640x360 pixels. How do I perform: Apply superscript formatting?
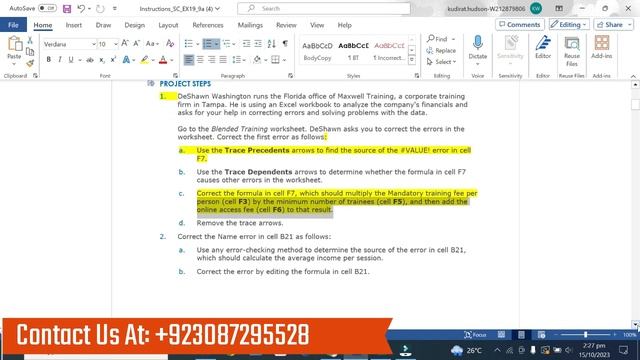[113, 60]
